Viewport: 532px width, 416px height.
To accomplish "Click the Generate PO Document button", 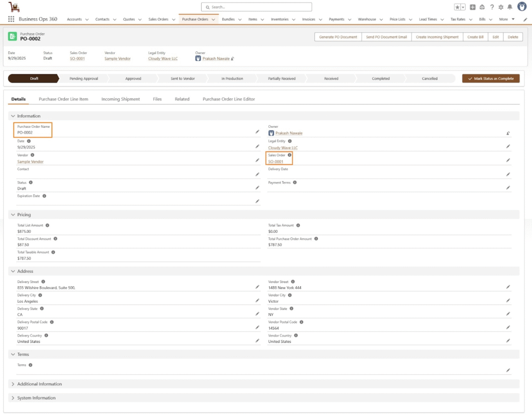I will [338, 37].
